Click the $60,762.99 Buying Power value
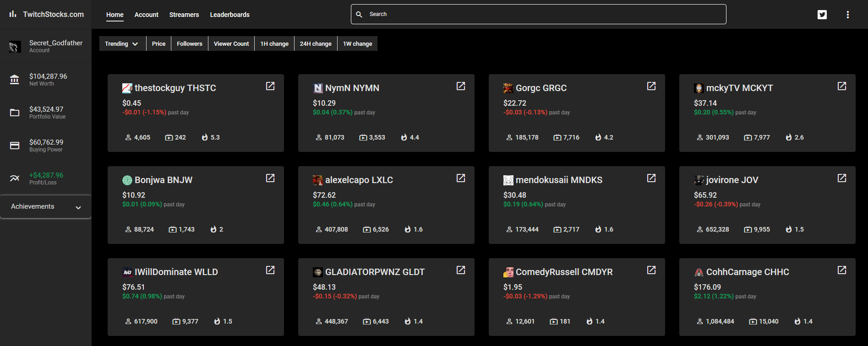The width and height of the screenshot is (868, 346). click(46, 142)
